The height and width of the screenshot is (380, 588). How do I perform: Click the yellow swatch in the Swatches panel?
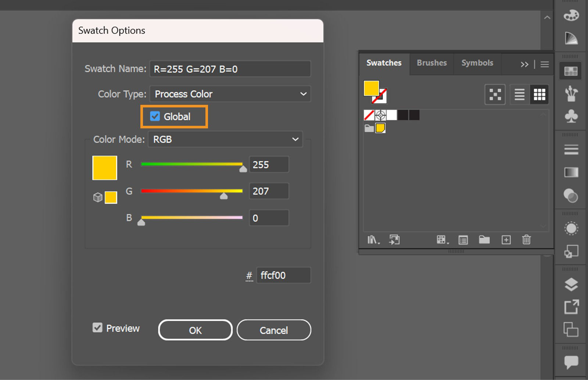381,128
